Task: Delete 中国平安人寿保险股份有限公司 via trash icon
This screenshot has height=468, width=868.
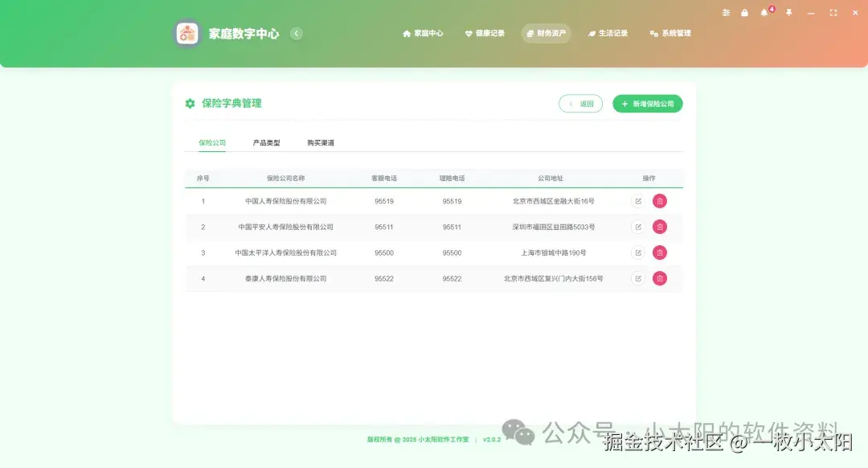Action: [x=659, y=227]
